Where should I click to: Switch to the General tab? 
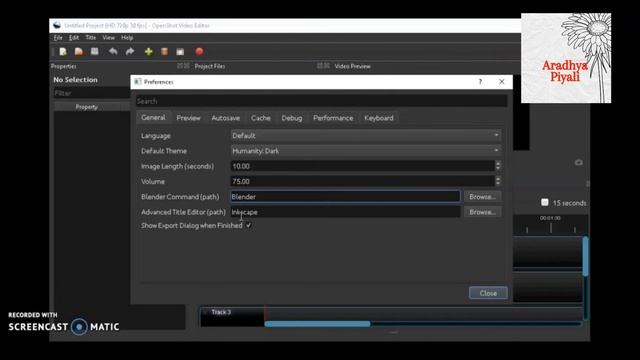pos(153,118)
